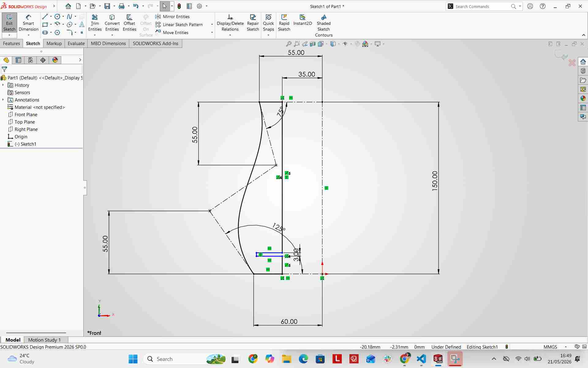
Task: Select Front Plane in the tree
Action: [26, 114]
